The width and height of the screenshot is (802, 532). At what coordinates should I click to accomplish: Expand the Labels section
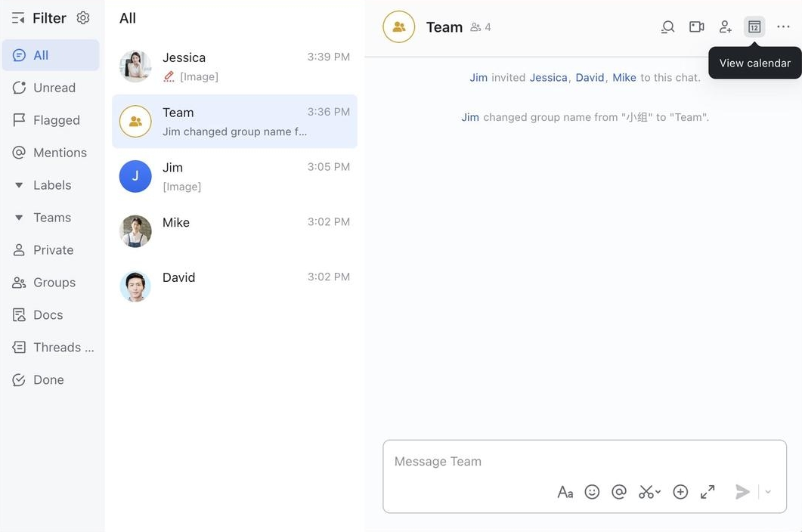coord(18,184)
